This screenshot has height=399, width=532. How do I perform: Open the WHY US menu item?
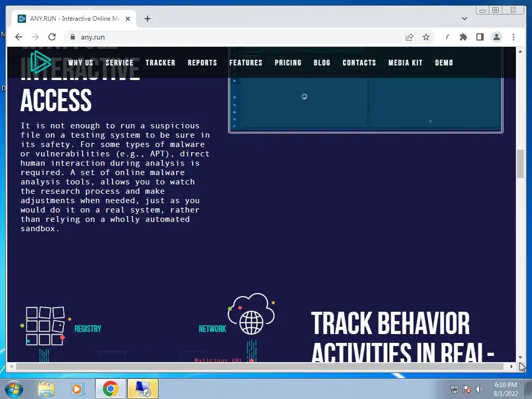click(81, 63)
